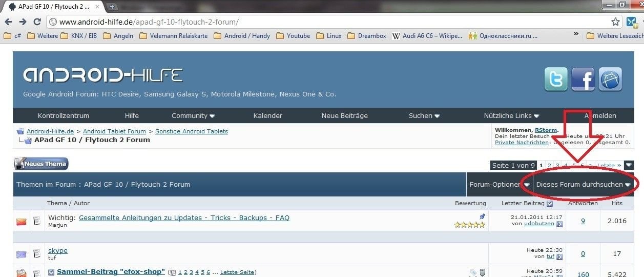Screen dimensions: 644x277
Task: Open Neue Beiträge in the navbar
Action: click(345, 115)
